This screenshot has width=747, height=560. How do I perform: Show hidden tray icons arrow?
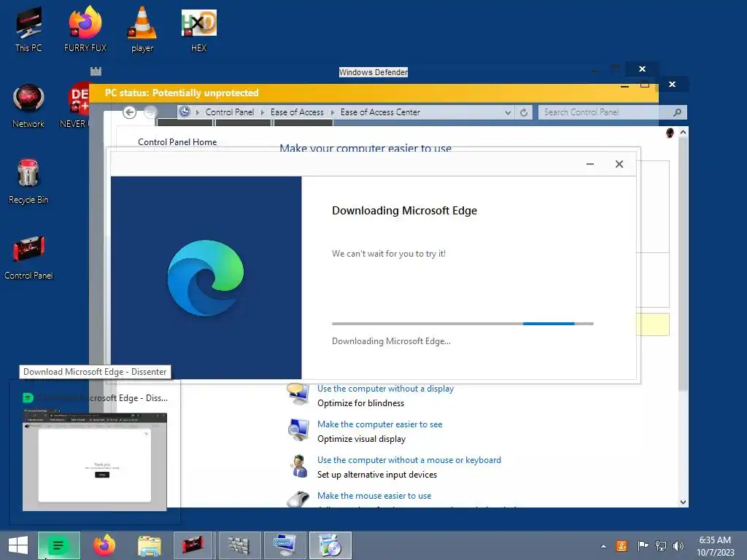point(603,546)
